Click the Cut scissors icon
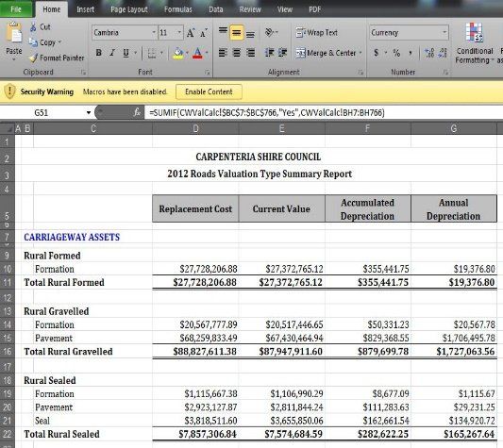 (x=33, y=27)
